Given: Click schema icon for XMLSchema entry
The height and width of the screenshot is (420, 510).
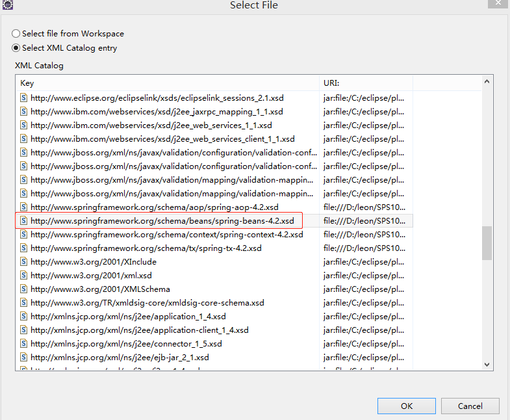Looking at the screenshot, I should [23, 289].
